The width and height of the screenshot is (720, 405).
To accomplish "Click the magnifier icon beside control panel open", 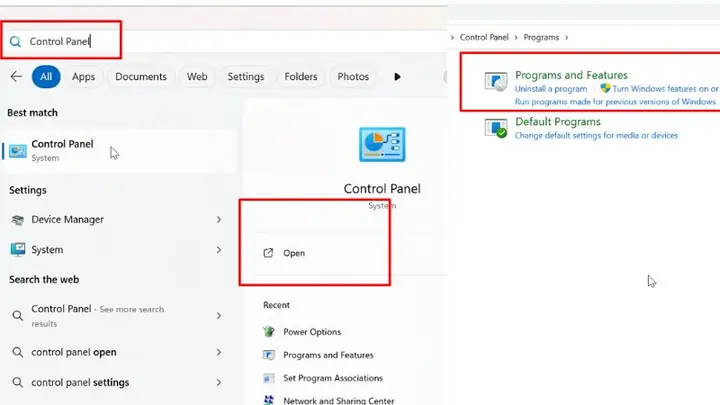I will click(x=17, y=352).
